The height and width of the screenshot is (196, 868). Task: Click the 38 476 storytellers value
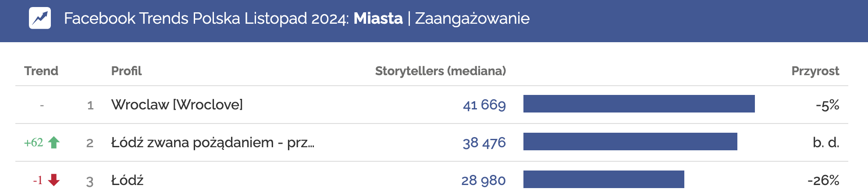[484, 142]
